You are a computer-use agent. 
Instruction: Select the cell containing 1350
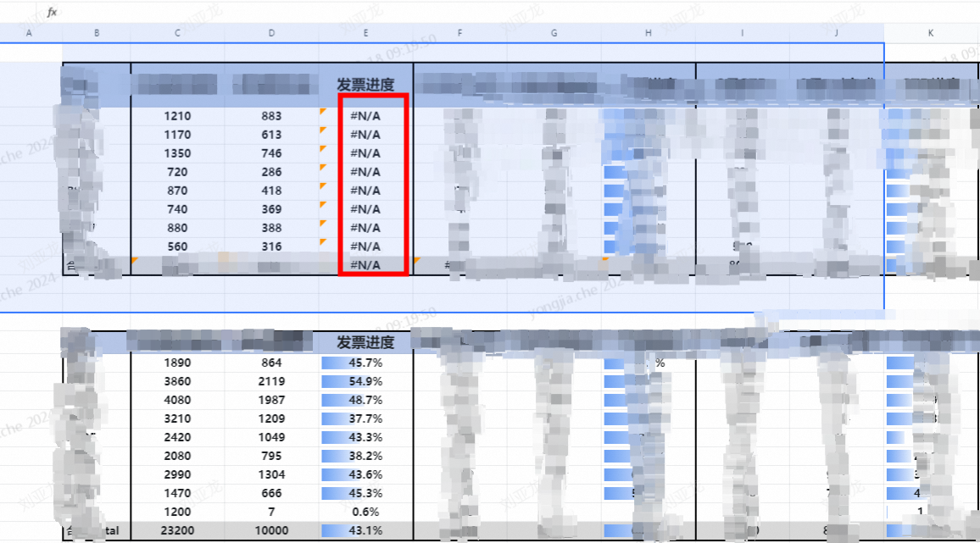point(177,153)
